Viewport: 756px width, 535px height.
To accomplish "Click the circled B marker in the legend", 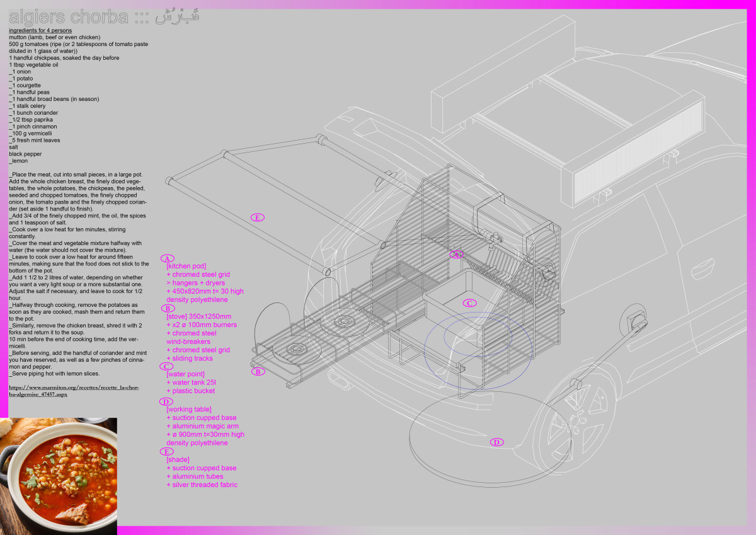I will [167, 308].
